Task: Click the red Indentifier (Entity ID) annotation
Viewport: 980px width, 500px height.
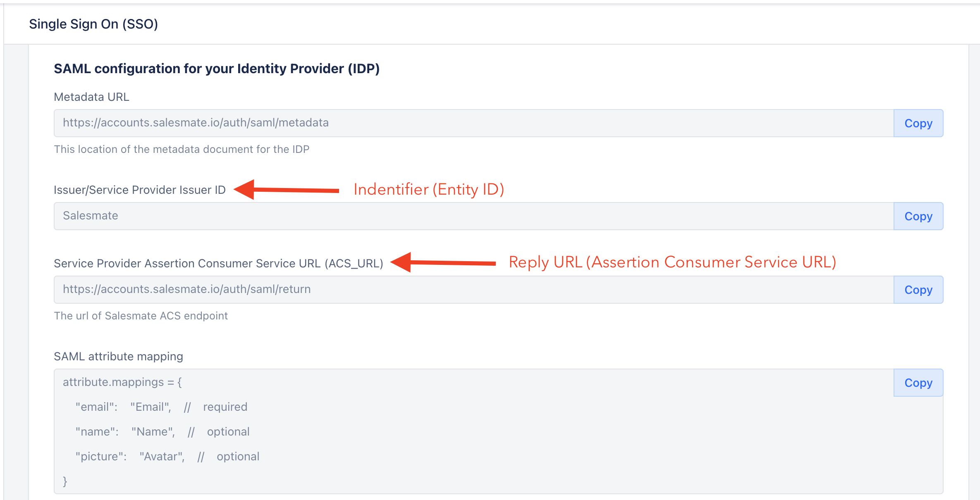Action: (429, 190)
